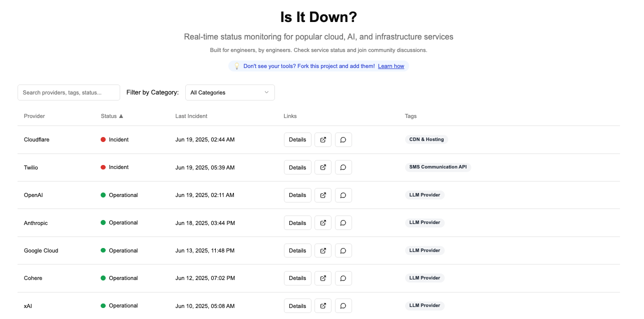The width and height of the screenshot is (644, 319).
Task: Follow the Learn how link
Action: tap(391, 66)
